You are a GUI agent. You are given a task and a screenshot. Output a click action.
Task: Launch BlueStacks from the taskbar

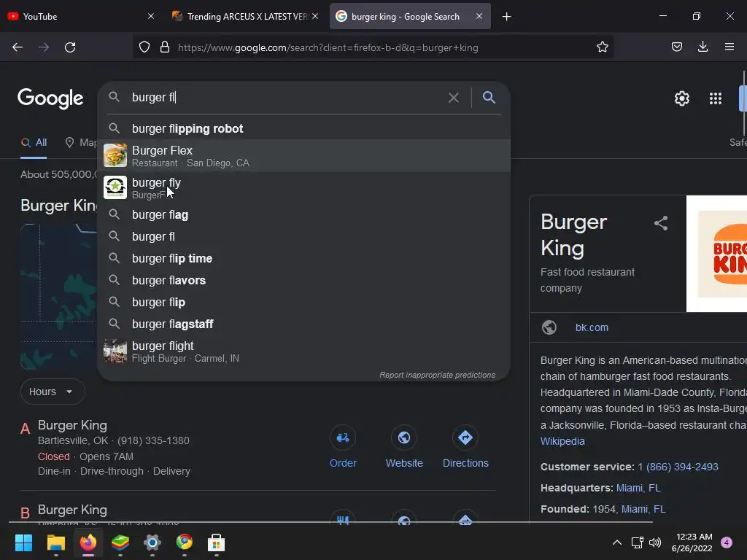(120, 542)
